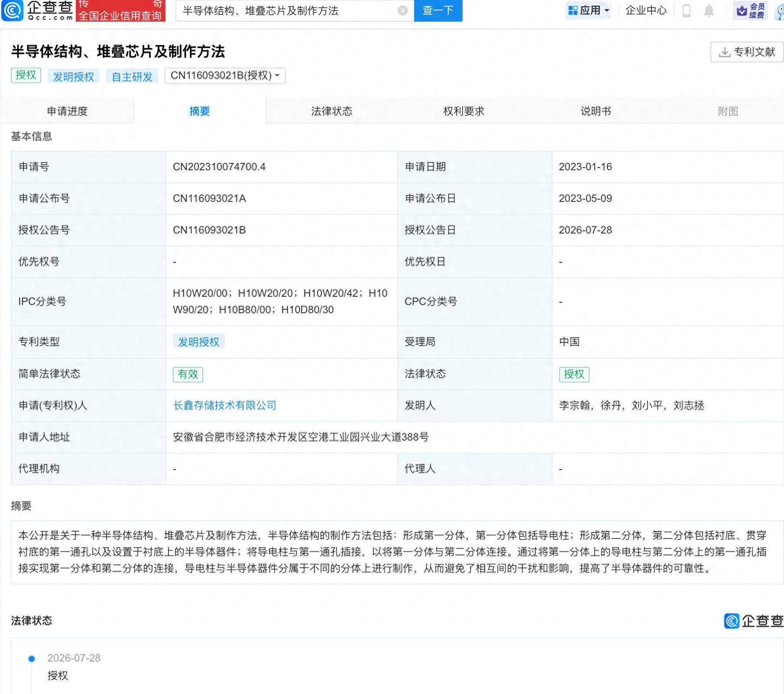Select application number CN202310074700.4
This screenshot has height=694, width=784.
[x=219, y=167]
